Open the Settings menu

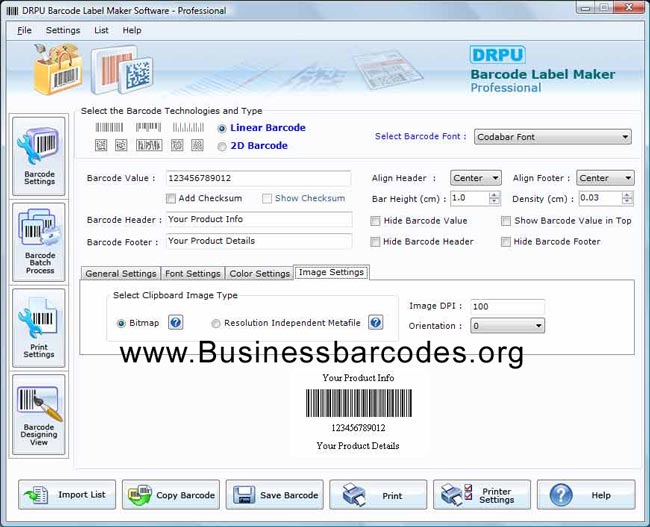(x=63, y=30)
